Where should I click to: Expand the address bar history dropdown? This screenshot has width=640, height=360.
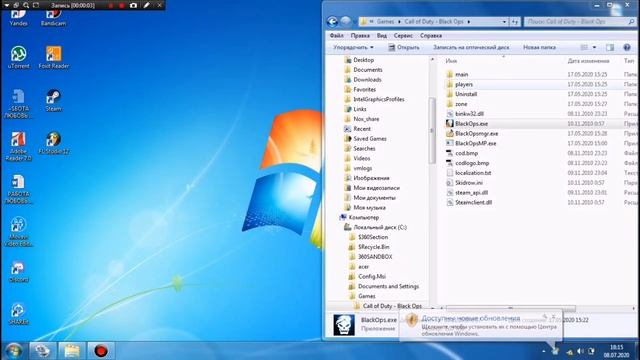pos(504,22)
